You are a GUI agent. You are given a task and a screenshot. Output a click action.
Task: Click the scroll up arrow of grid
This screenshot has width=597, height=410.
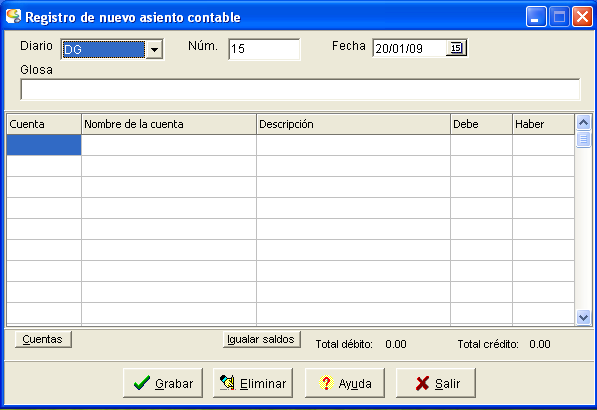(x=583, y=122)
